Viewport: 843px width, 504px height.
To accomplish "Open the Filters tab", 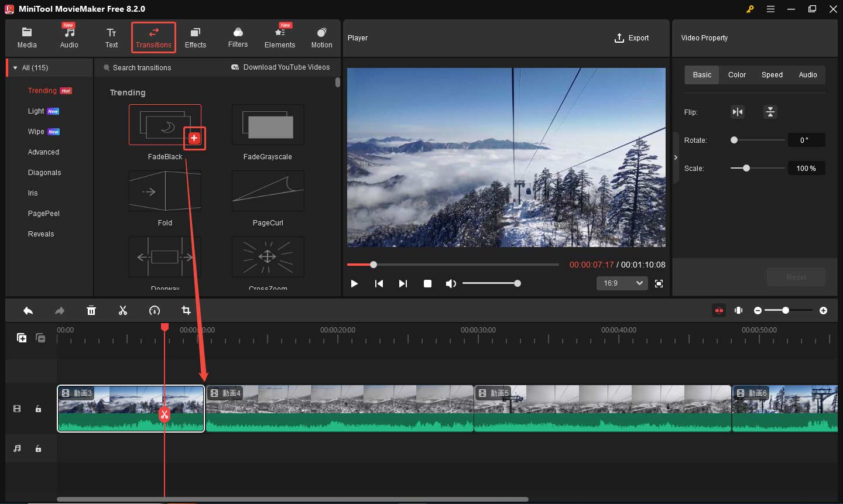I will click(x=238, y=37).
